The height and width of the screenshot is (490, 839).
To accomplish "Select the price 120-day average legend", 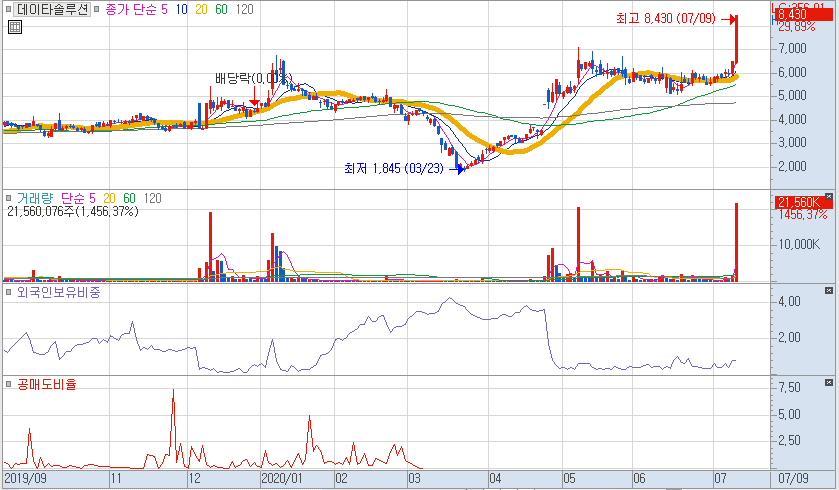I will pyautogui.click(x=244, y=9).
